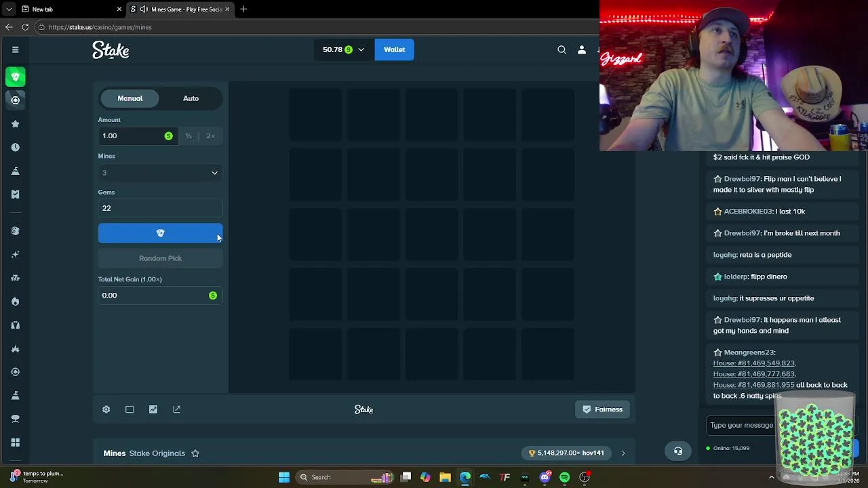Open House bet #81,469,881,955 link
The width and height of the screenshot is (868, 488).
point(753,385)
